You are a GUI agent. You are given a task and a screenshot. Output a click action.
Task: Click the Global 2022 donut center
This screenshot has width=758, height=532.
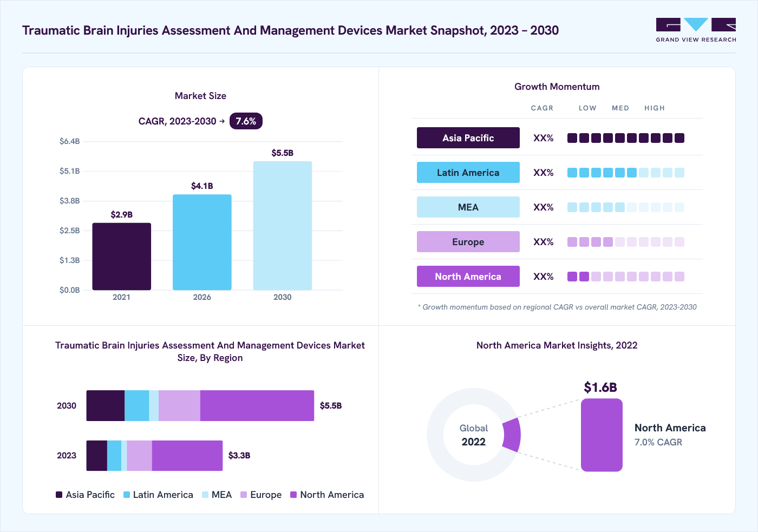[x=474, y=435]
